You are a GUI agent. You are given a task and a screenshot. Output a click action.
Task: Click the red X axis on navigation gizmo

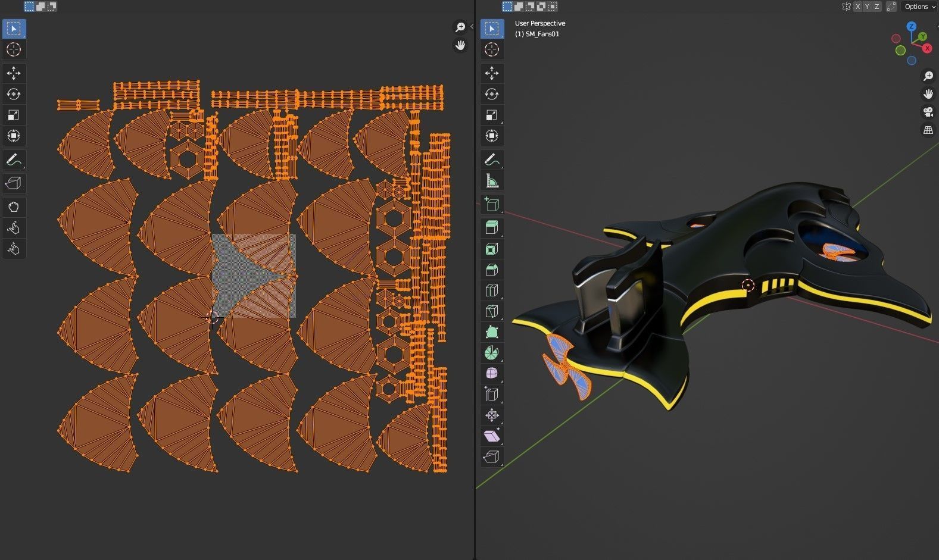[x=927, y=48]
